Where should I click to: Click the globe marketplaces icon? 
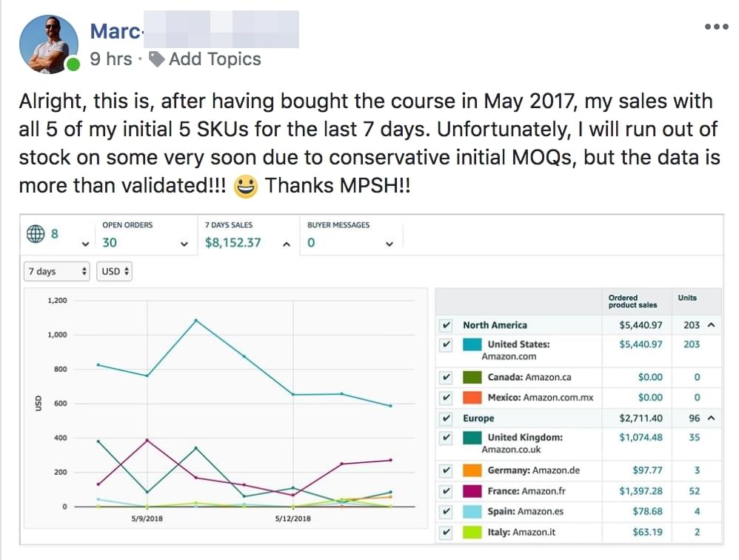[36, 234]
